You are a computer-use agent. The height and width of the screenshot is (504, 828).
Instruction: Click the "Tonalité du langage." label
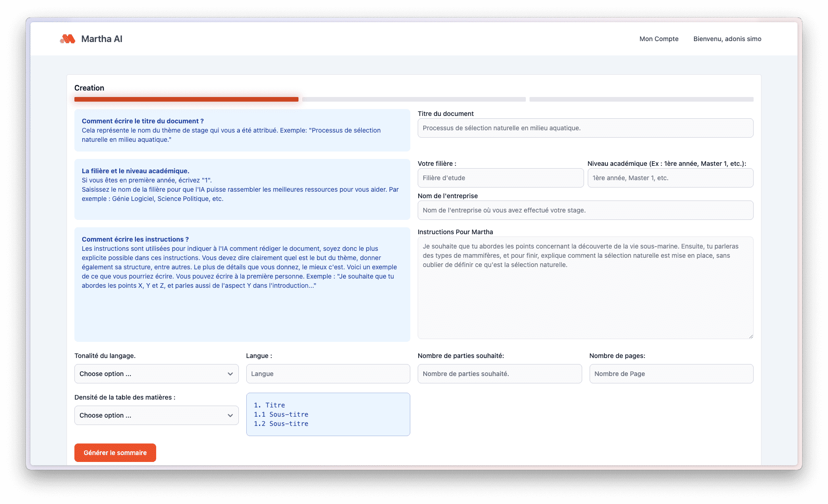coord(105,356)
